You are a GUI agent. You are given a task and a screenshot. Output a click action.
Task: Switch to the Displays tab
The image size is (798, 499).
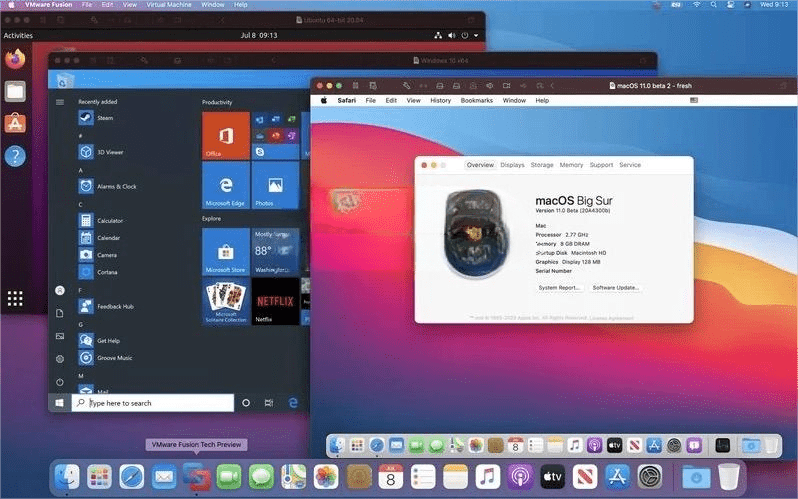512,165
